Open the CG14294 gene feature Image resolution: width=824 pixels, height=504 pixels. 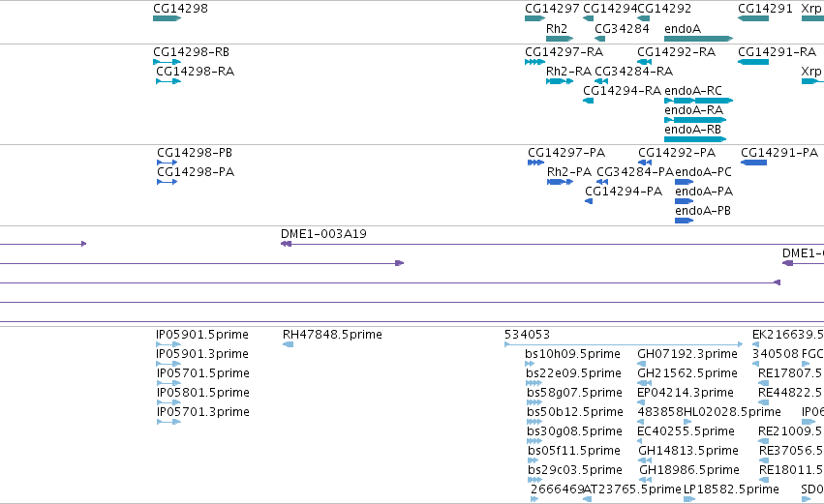[588, 18]
